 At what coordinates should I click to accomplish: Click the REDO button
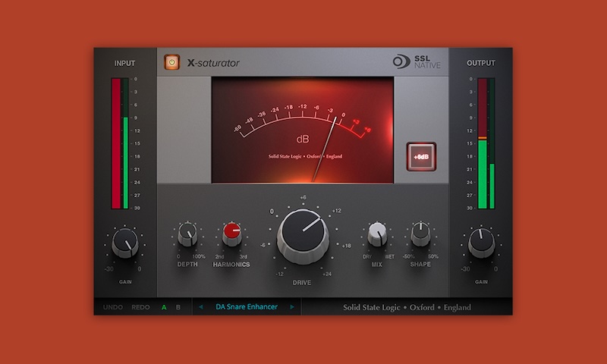point(141,307)
